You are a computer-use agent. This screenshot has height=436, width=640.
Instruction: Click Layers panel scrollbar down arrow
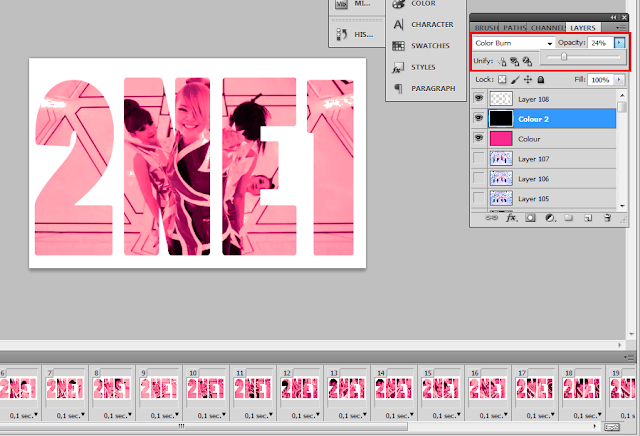[x=622, y=206]
